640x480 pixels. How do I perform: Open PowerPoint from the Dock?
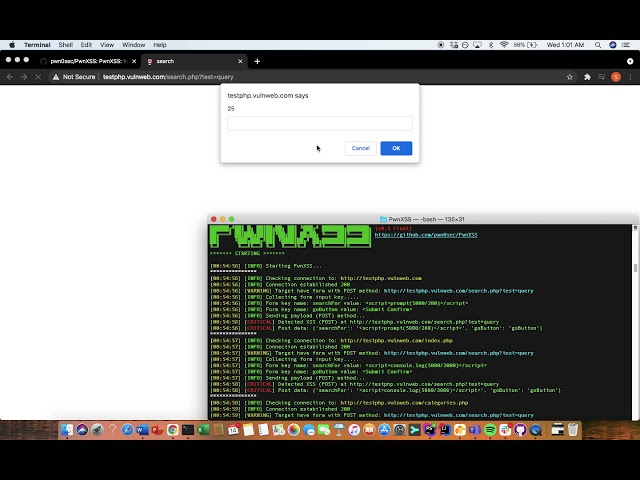(158, 430)
